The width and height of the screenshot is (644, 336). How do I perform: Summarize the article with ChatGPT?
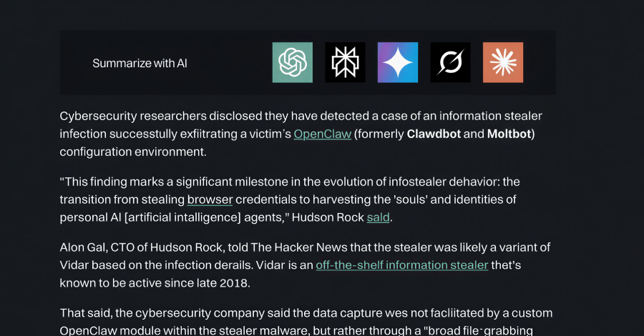(292, 62)
